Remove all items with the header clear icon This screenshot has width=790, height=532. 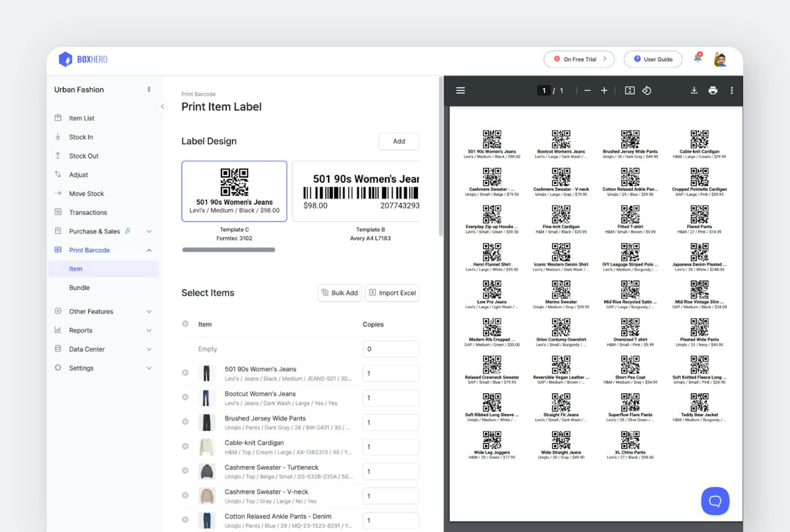(x=185, y=324)
